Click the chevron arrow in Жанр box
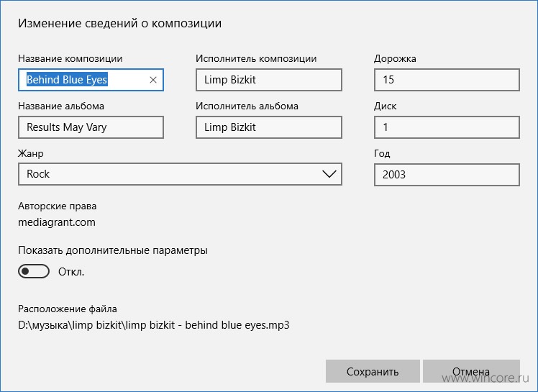 (x=329, y=174)
